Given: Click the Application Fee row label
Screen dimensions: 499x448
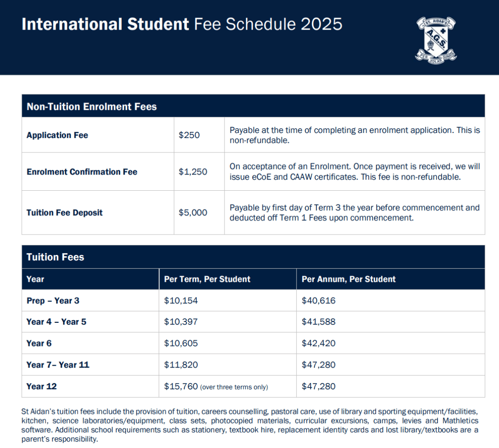Looking at the screenshot, I should (x=57, y=135).
